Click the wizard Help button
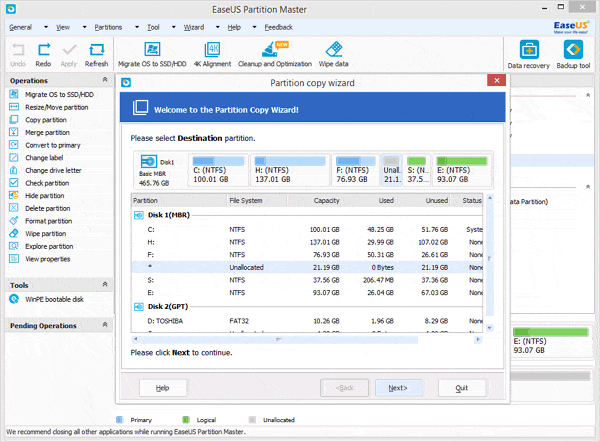 [x=163, y=388]
